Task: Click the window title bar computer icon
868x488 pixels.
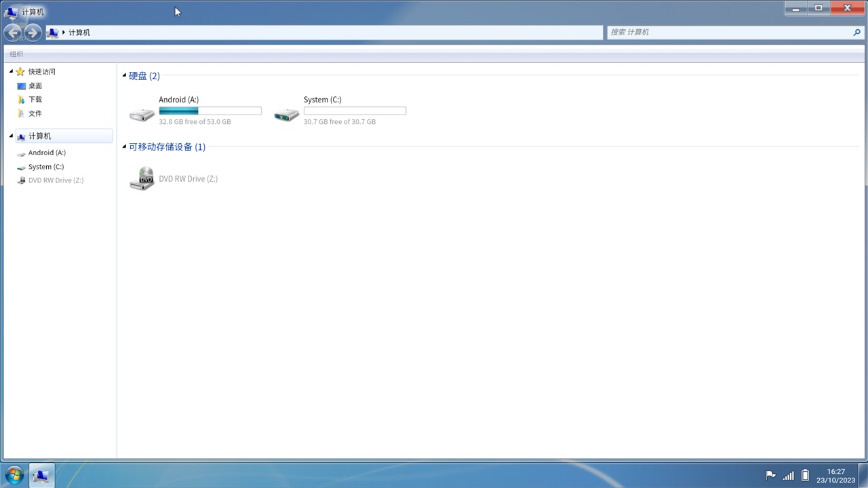Action: tap(11, 12)
